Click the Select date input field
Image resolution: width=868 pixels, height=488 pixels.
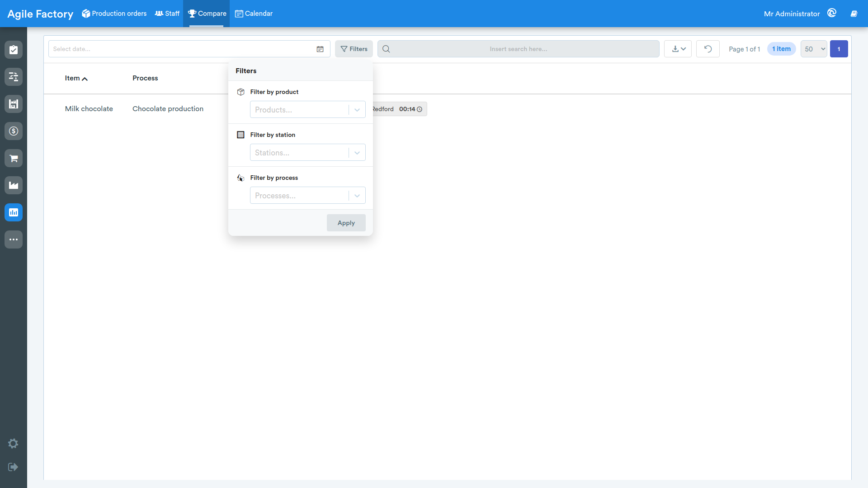click(189, 49)
